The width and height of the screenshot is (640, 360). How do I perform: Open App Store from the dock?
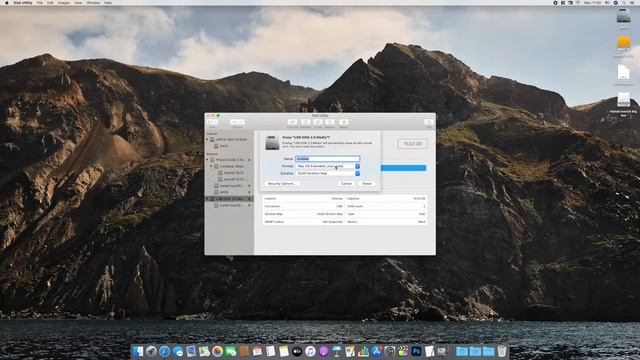pos(377,351)
